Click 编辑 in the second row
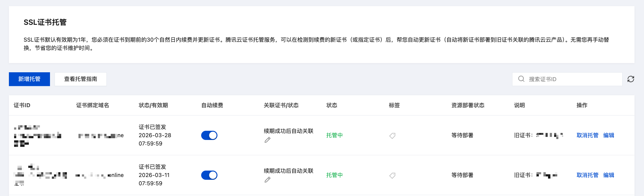The height and width of the screenshot is (196, 644). pos(608,175)
